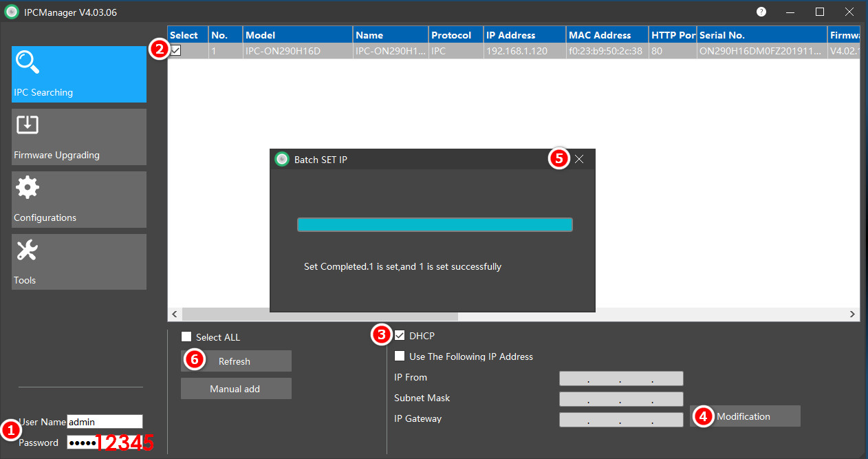Open the IPC Searching panel
868x459 pixels.
tap(79, 74)
